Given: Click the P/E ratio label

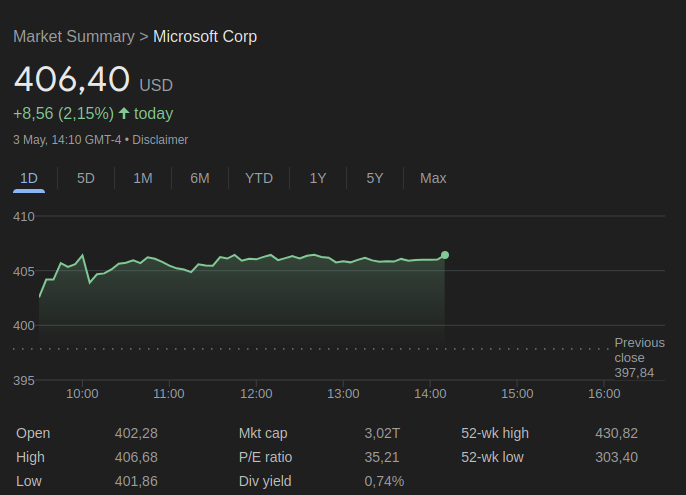Looking at the screenshot, I should [266, 457].
